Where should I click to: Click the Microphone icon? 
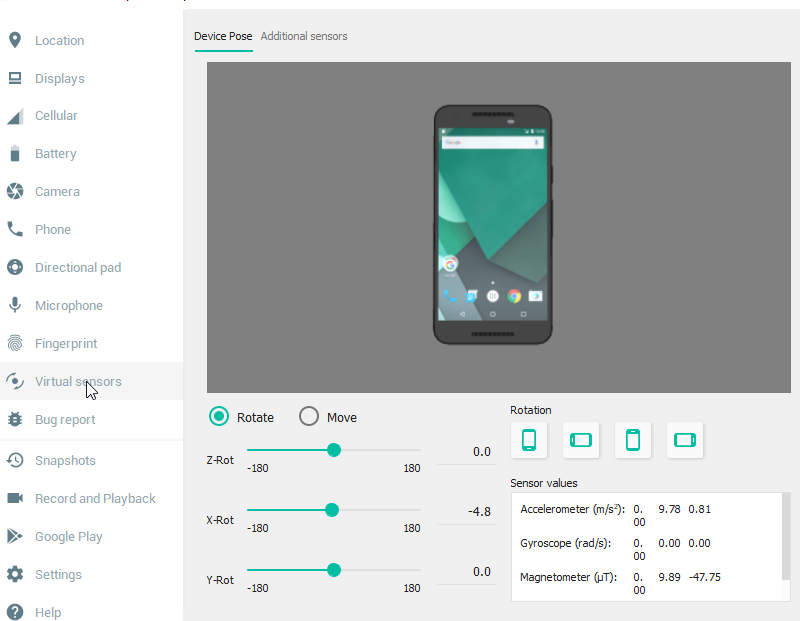click(x=15, y=305)
